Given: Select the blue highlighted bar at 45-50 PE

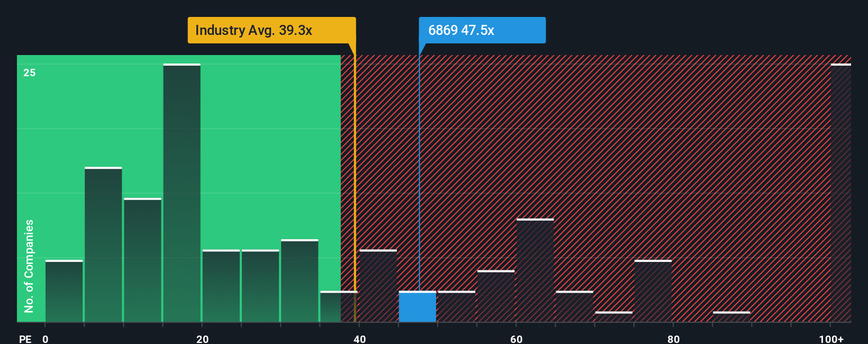Looking at the screenshot, I should pos(418,306).
